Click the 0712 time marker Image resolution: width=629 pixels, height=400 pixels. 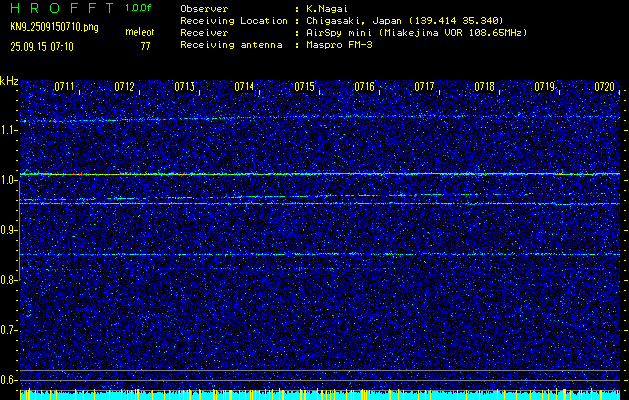[x=124, y=86]
